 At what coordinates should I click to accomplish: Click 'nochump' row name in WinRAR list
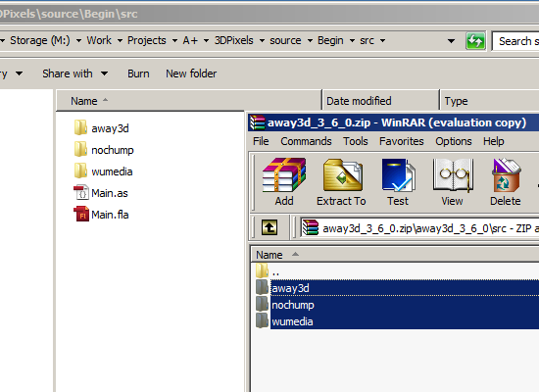(293, 305)
